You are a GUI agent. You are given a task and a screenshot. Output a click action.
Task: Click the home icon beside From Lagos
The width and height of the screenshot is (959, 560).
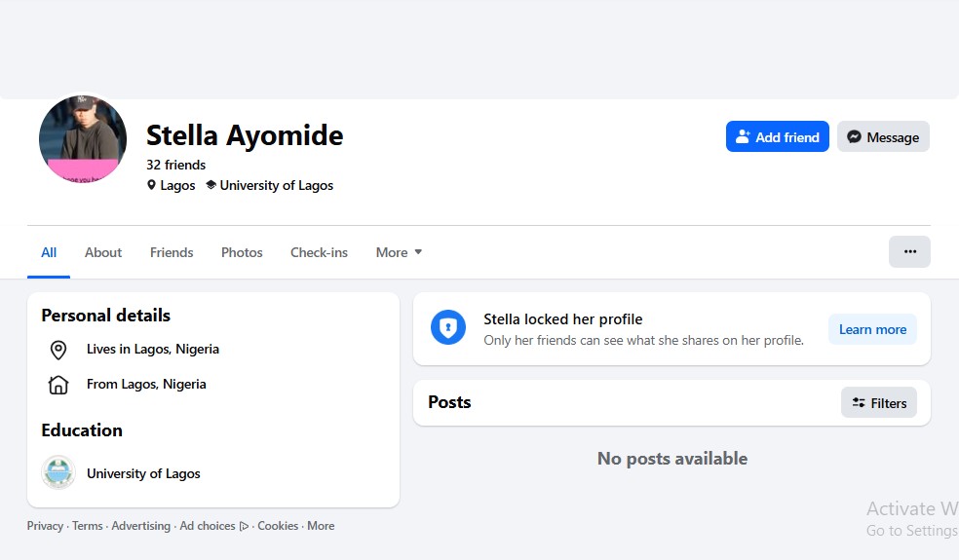[58, 385]
